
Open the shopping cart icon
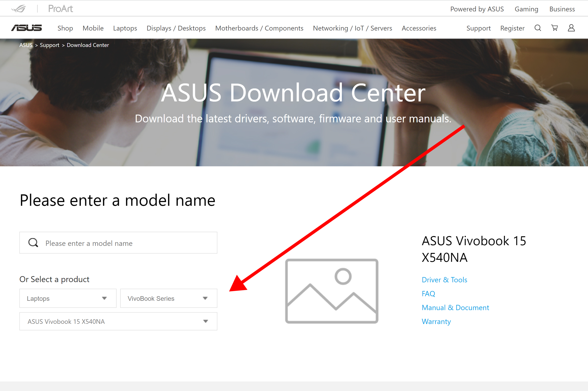(x=554, y=28)
